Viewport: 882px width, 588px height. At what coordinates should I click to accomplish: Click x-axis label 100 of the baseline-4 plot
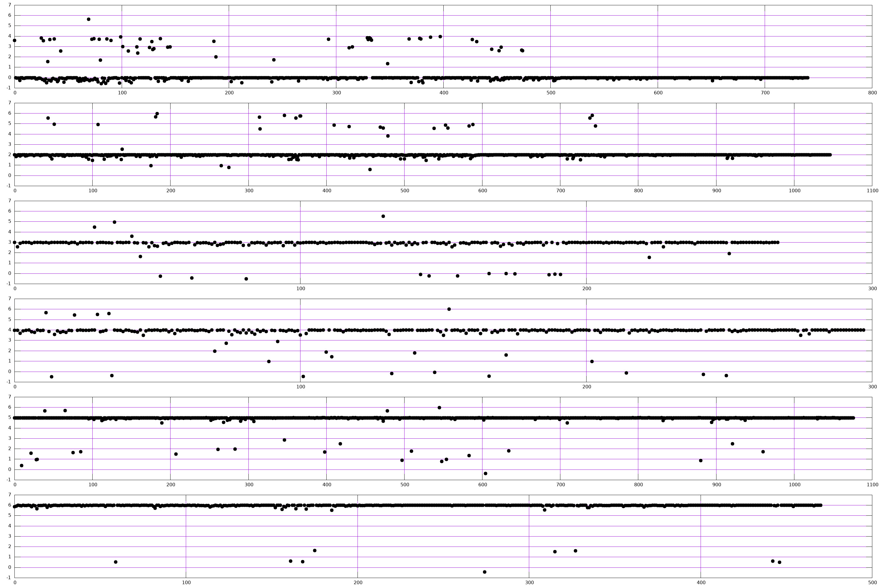(301, 387)
